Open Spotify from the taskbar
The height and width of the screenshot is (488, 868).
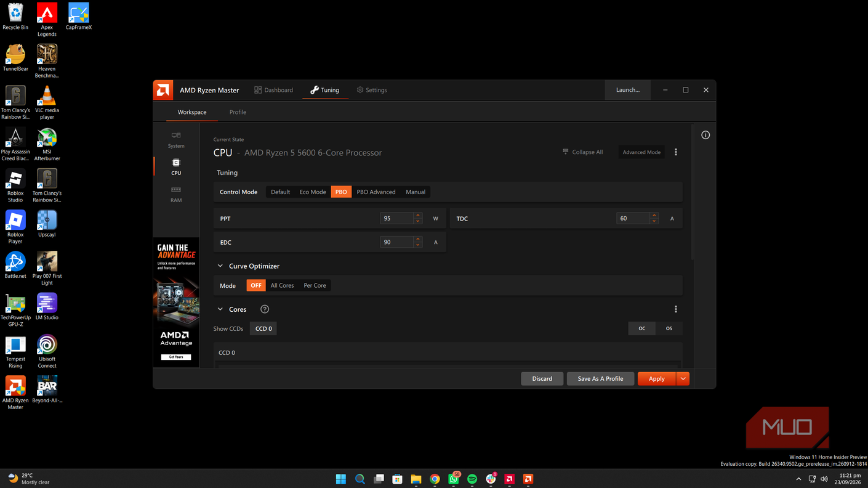coord(472,479)
